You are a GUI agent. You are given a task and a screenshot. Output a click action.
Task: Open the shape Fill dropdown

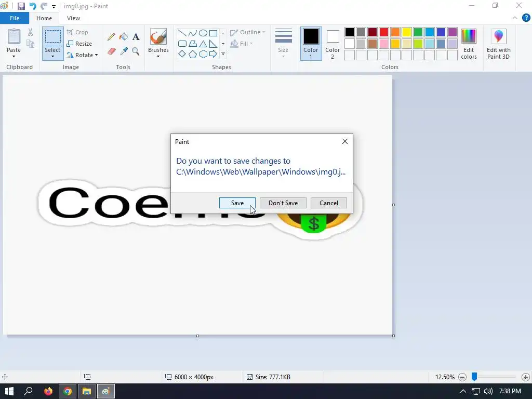pos(242,44)
